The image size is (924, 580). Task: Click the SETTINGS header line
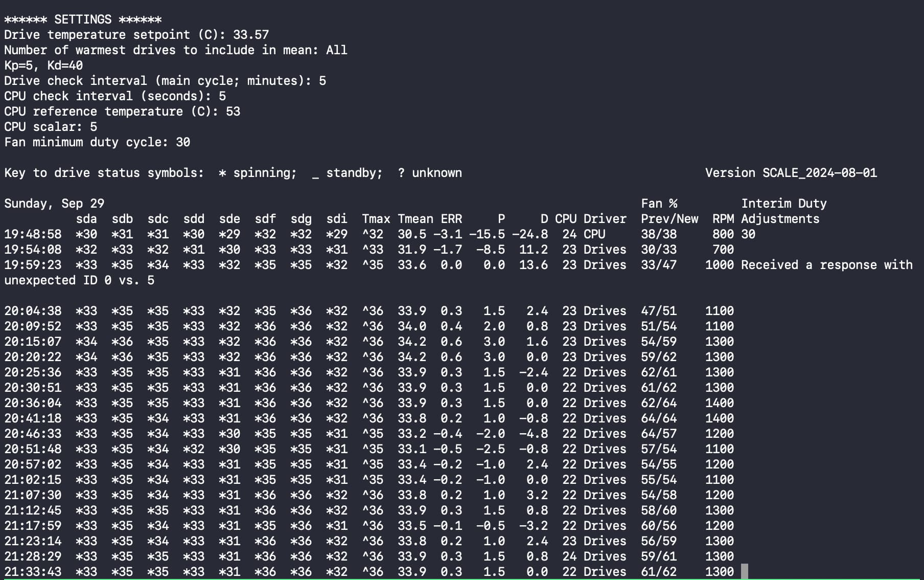pyautogui.click(x=83, y=19)
